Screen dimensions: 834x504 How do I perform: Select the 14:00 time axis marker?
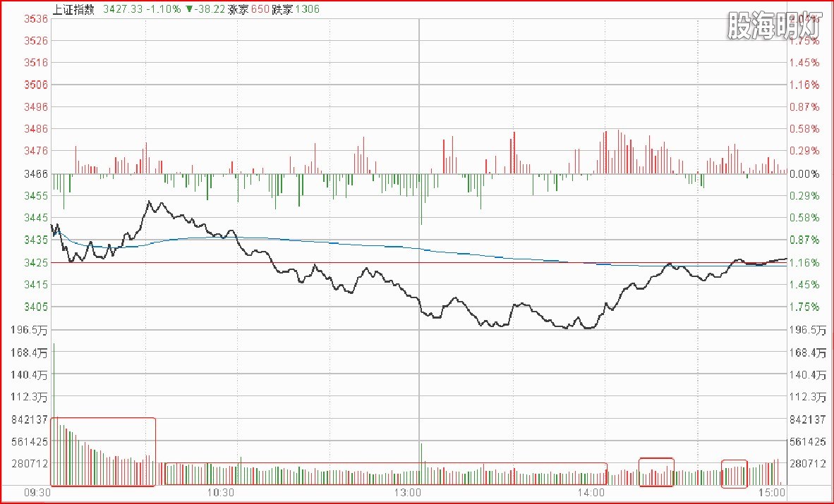pos(591,492)
